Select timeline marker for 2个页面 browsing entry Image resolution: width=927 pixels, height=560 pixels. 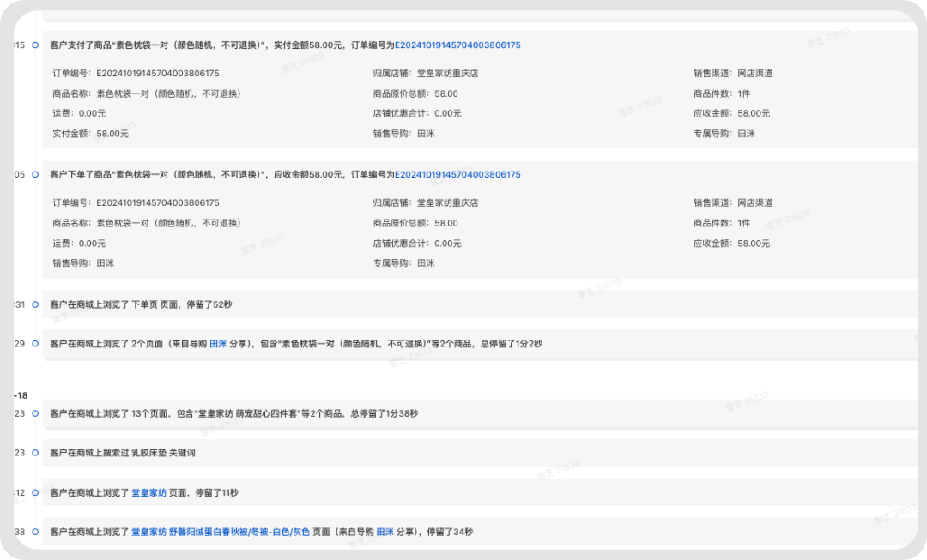[35, 343]
